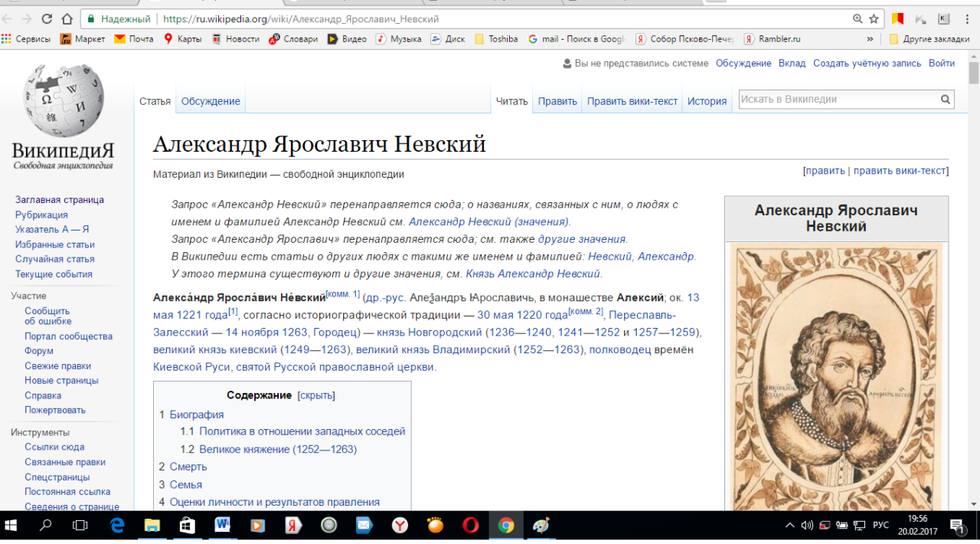
Task: Open the Музыка bookmark
Action: (x=398, y=39)
